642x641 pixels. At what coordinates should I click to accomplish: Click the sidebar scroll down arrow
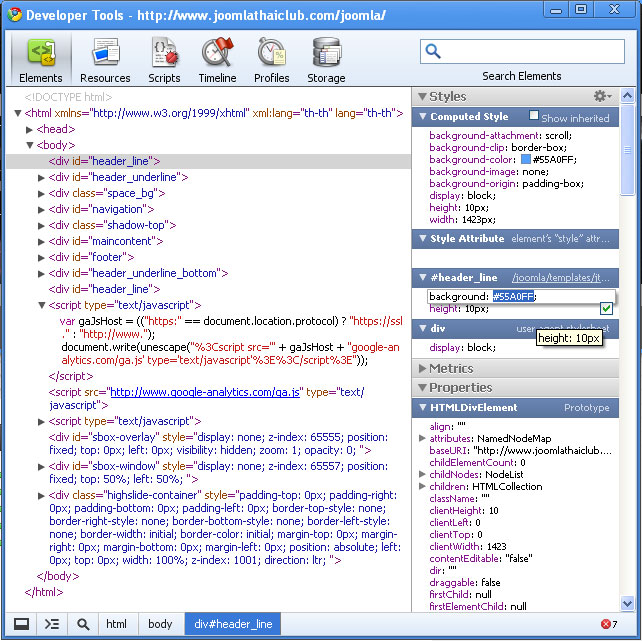tap(627, 603)
